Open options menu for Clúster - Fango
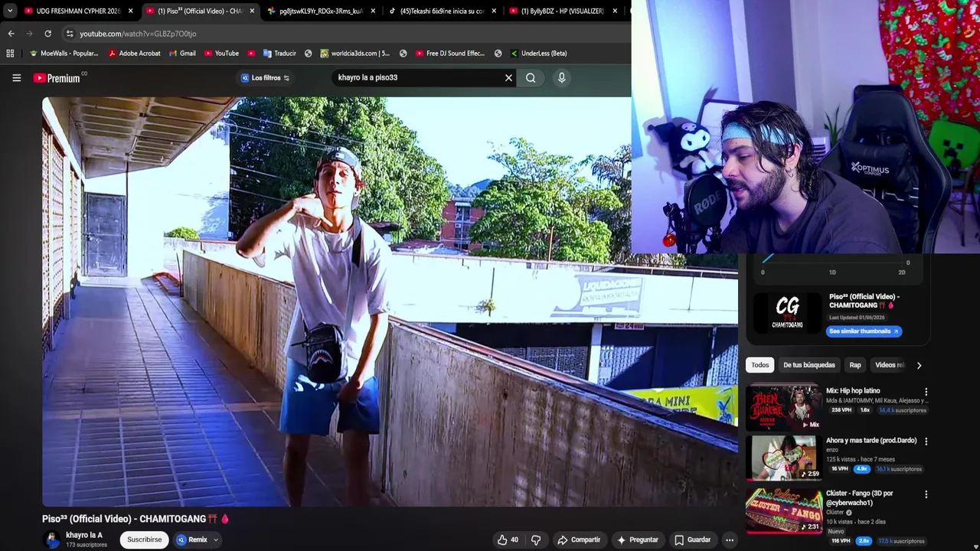This screenshot has width=980, height=551. click(x=926, y=494)
